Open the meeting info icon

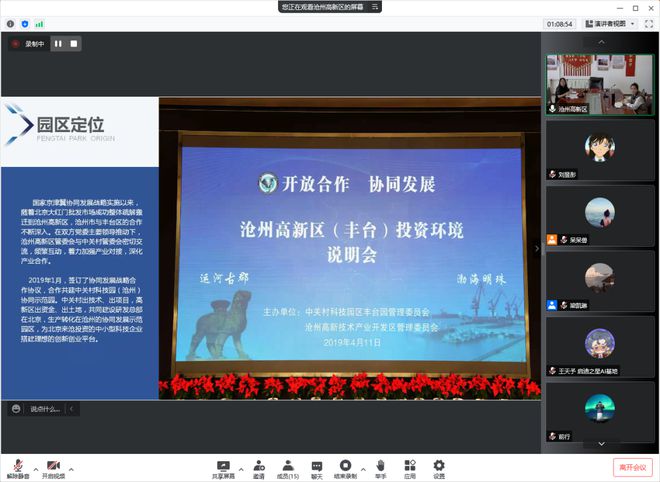click(11, 24)
